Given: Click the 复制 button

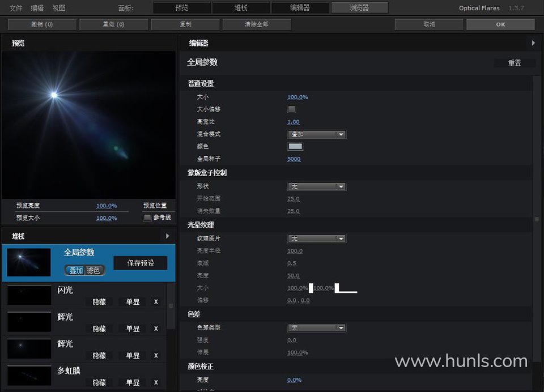Looking at the screenshot, I should pos(185,24).
